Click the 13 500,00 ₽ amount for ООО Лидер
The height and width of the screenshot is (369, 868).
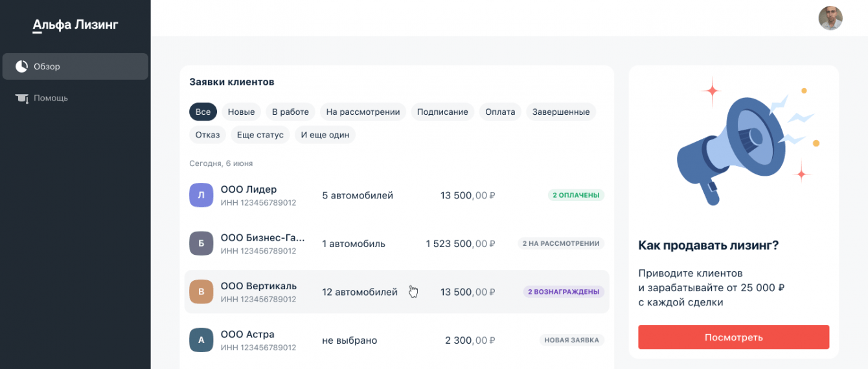[x=468, y=195]
